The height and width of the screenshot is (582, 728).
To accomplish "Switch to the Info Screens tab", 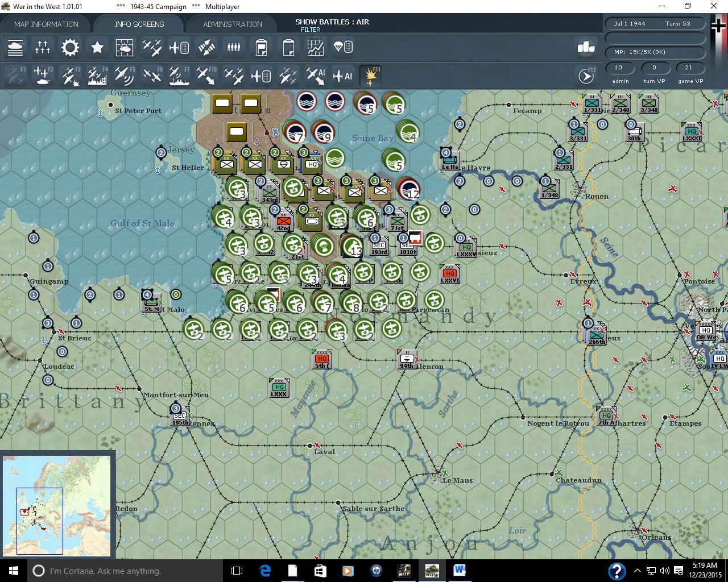I will coord(139,24).
